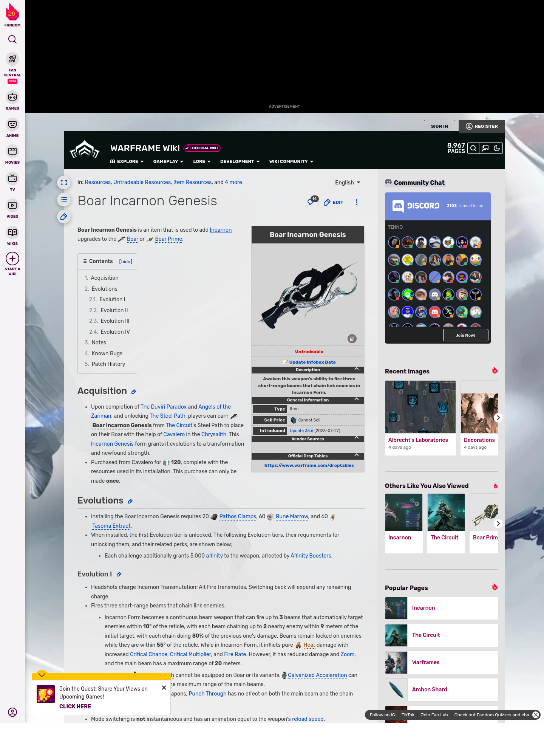Enlarge the Boar Incarnon Genesis infobox image
544x756 pixels.
pyautogui.click(x=352, y=339)
